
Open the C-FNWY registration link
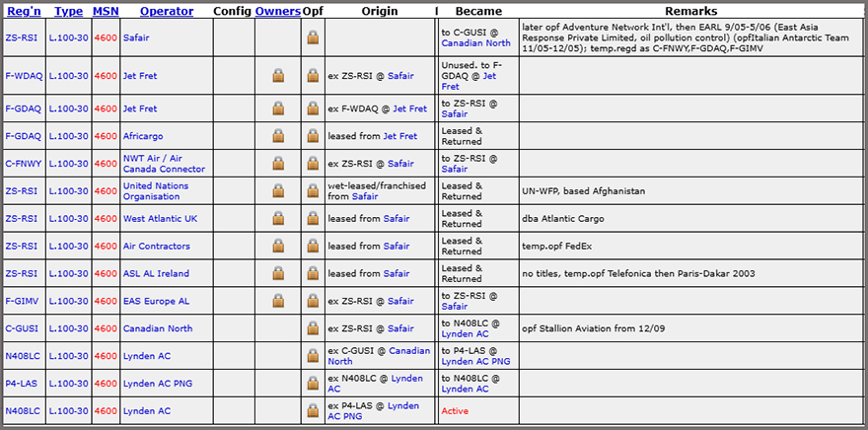pos(24,164)
